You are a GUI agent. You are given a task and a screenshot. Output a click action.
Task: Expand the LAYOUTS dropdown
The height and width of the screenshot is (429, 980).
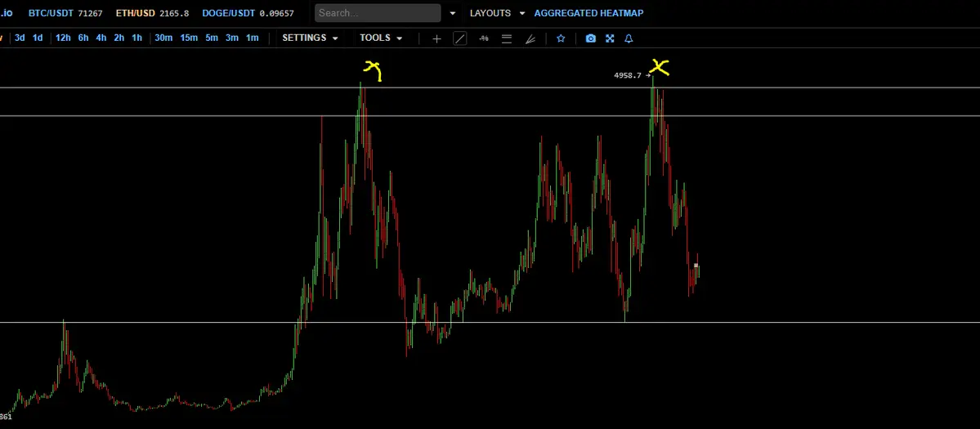pyautogui.click(x=498, y=13)
